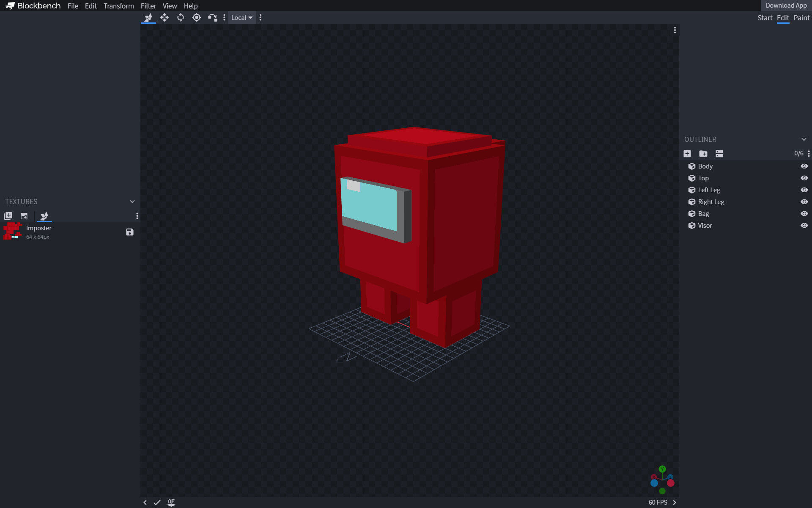Add a new group in the Outliner
This screenshot has height=508, width=812.
click(703, 154)
